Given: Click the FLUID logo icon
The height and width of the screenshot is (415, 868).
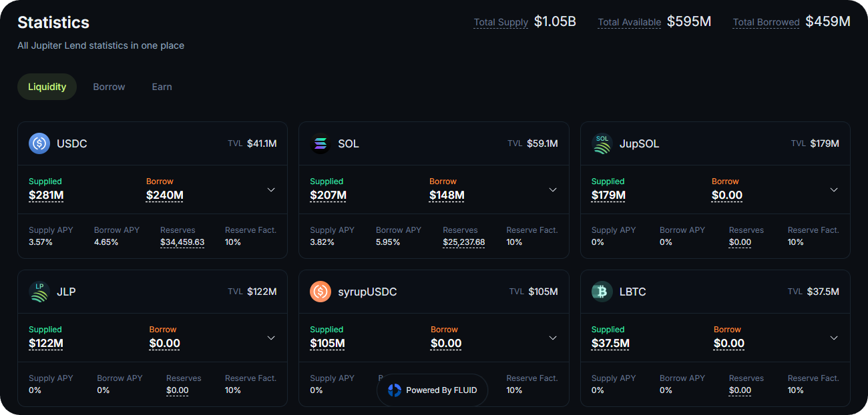Looking at the screenshot, I should (395, 390).
